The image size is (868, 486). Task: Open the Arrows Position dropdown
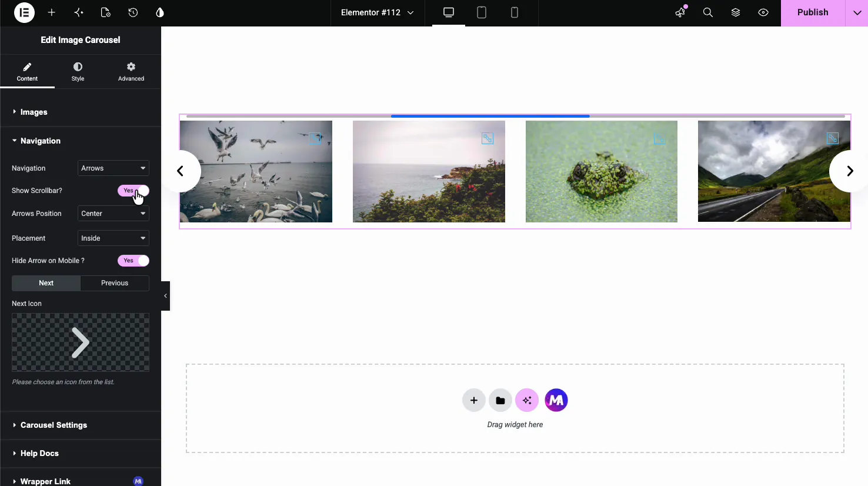click(x=113, y=214)
